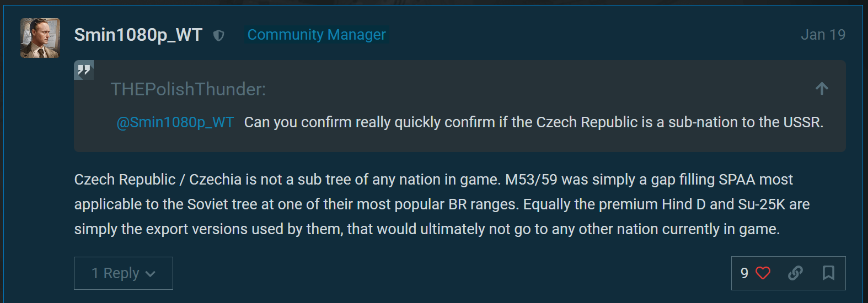
Task: Click the chevron arrow next to 1 Reply
Action: [151, 274]
